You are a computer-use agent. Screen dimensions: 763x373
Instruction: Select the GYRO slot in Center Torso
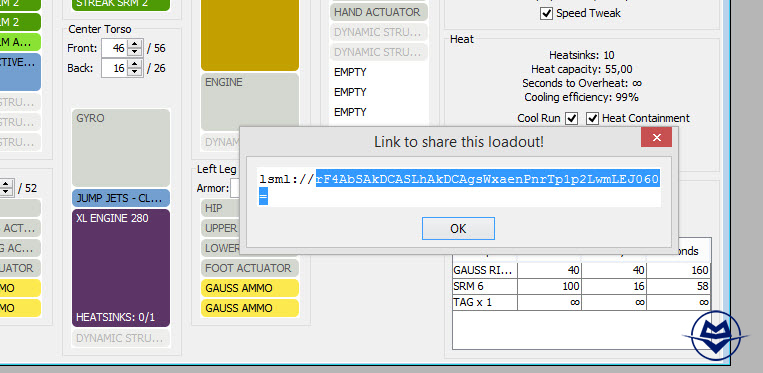(121, 148)
